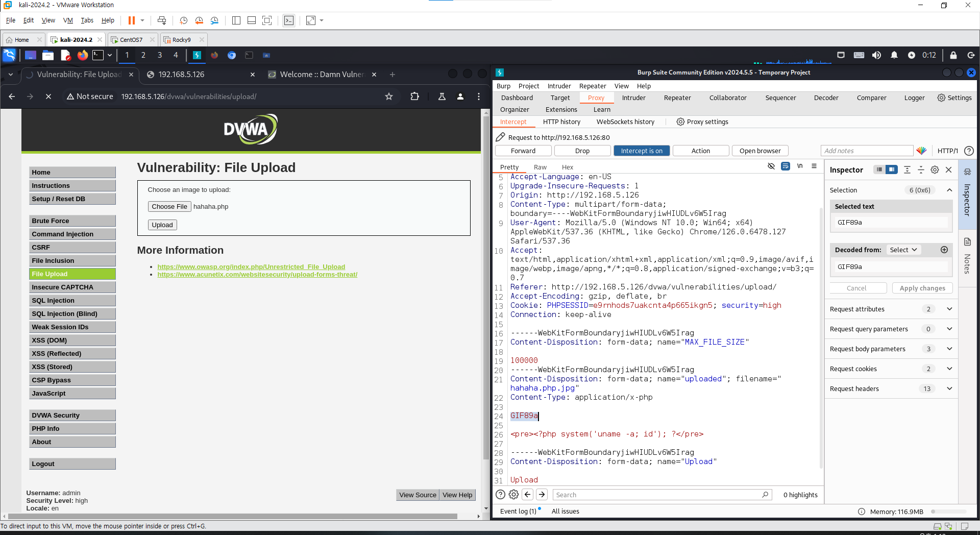This screenshot has height=535, width=980.
Task: Expand Request cookies section
Action: point(949,369)
